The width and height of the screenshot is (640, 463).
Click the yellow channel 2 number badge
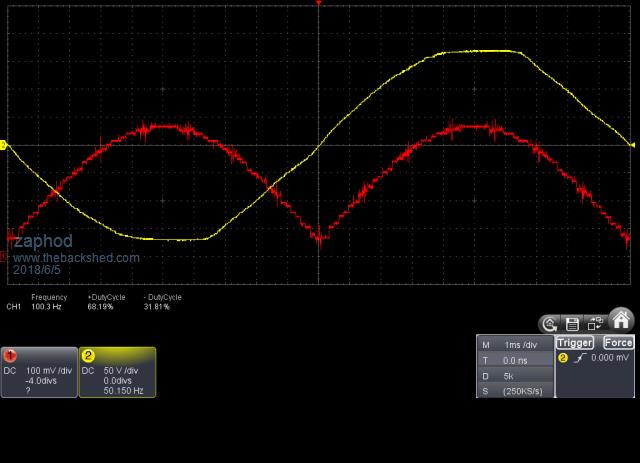88,355
